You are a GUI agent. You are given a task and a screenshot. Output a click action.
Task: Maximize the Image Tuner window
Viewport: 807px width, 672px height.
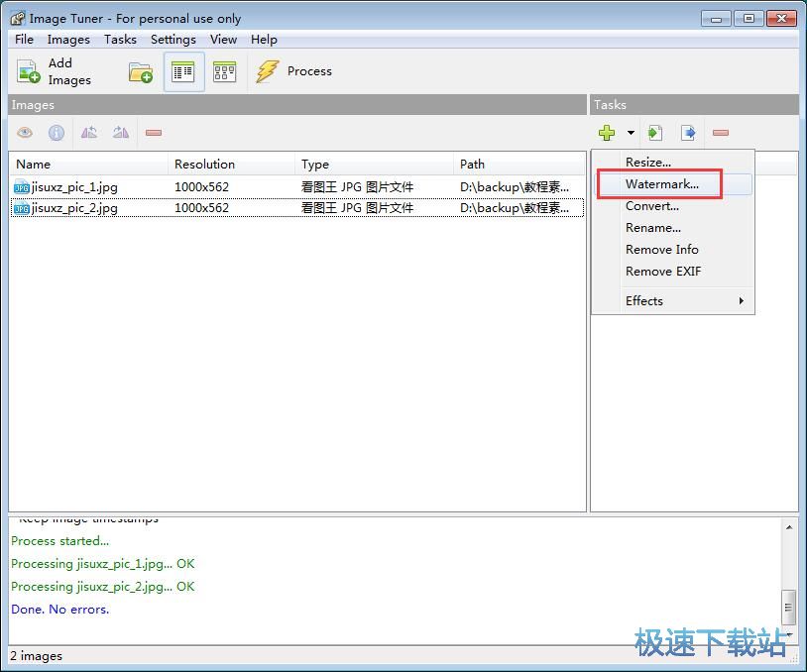click(749, 19)
